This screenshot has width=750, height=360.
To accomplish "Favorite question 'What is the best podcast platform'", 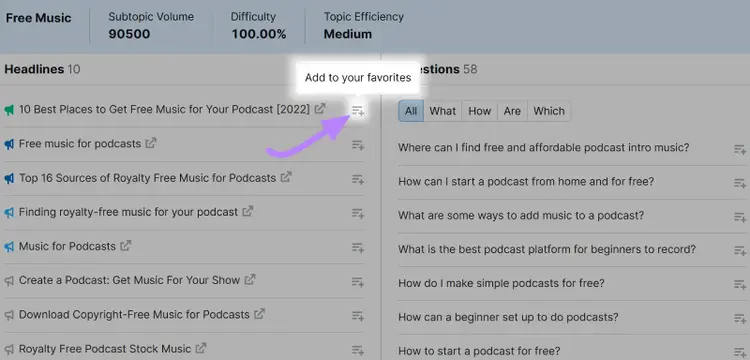I will [x=740, y=251].
